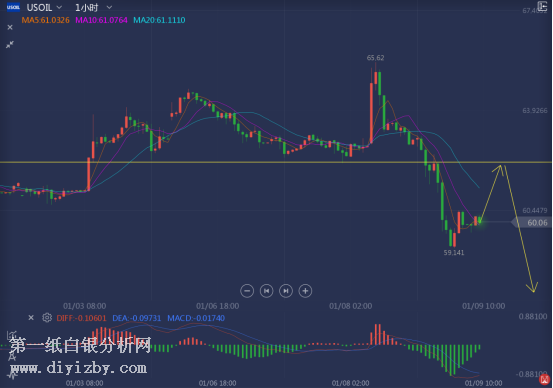
Task: Click the DIFF:-0.10601 value
Action: coord(81,318)
